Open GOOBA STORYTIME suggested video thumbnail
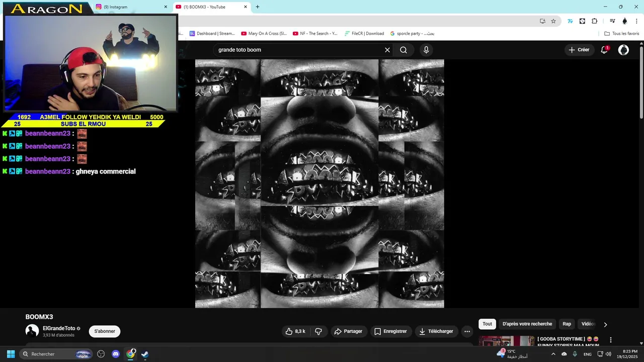Image resolution: width=644 pixels, height=362 pixels. coord(507,341)
